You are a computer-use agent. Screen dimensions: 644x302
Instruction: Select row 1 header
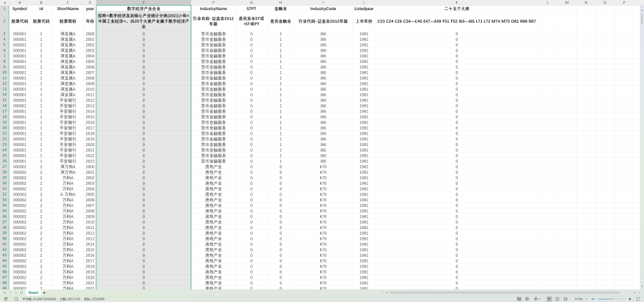click(4, 9)
